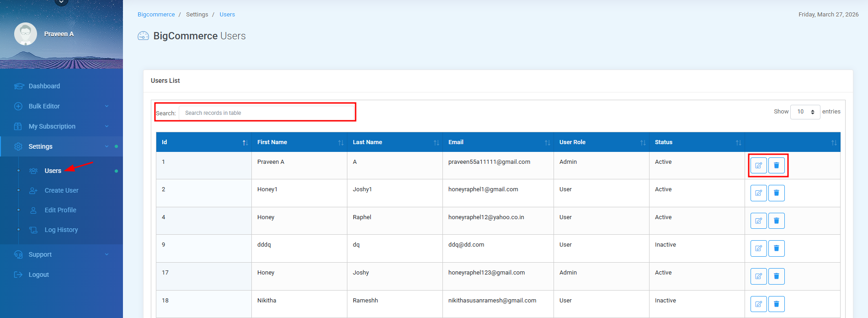Delete user Honey1 Joshy1

click(x=776, y=193)
